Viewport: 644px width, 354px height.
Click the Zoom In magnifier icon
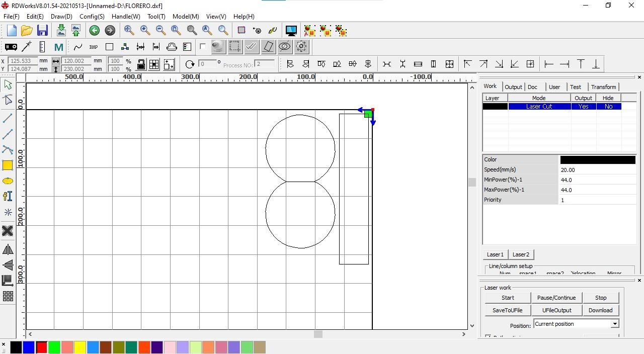pyautogui.click(x=145, y=30)
